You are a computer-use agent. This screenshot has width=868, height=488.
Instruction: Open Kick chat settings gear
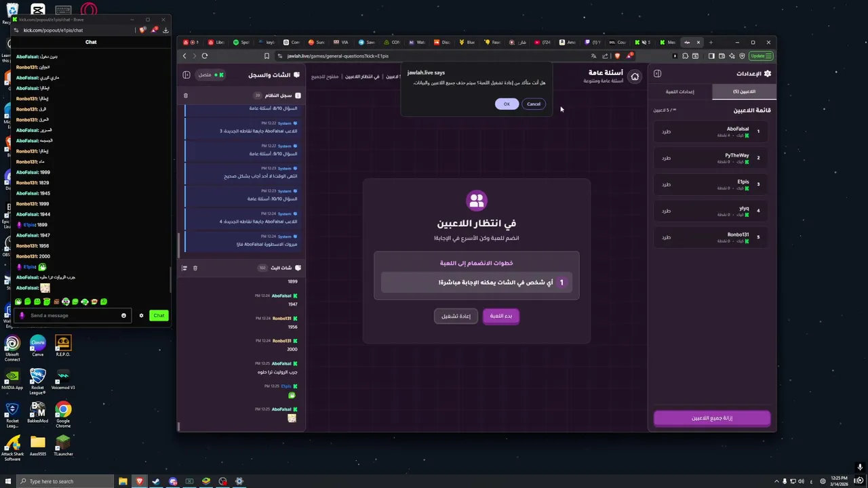pos(141,315)
